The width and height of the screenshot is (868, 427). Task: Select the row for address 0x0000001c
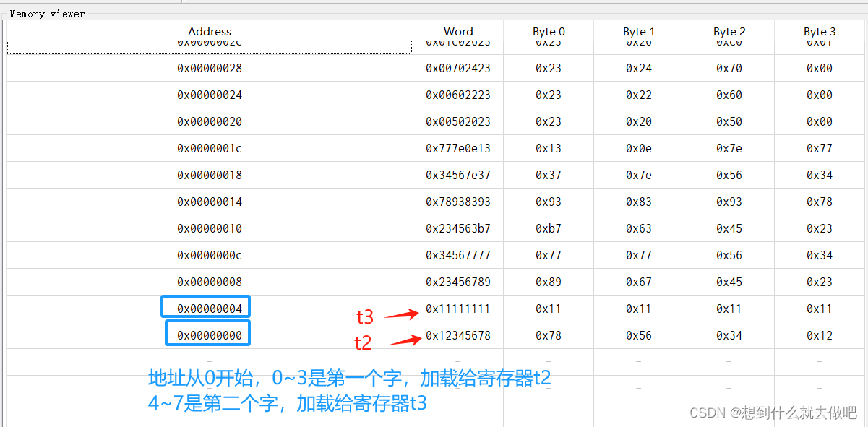coord(210,148)
